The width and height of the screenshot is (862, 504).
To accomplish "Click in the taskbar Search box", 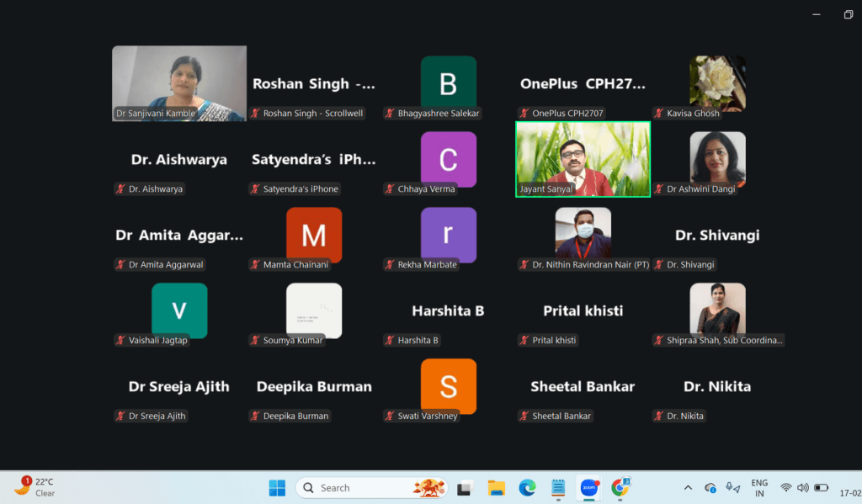I will coord(354,488).
